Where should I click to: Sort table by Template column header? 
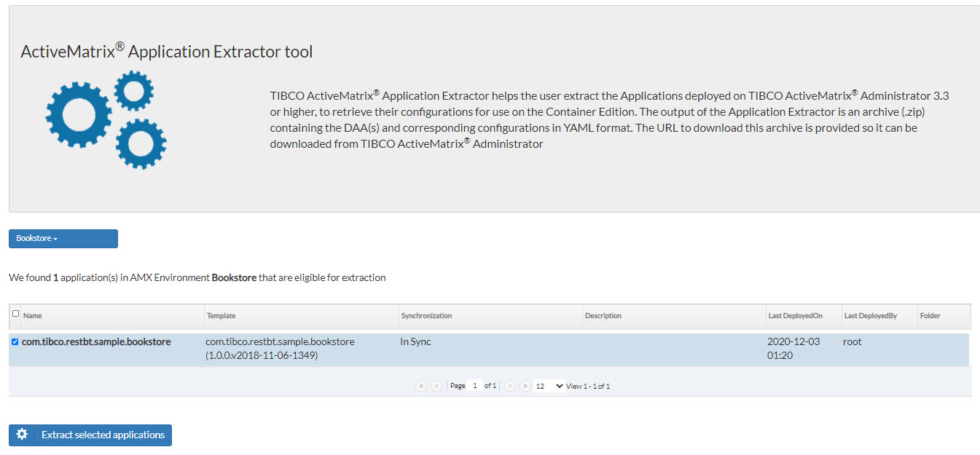pyautogui.click(x=302, y=316)
